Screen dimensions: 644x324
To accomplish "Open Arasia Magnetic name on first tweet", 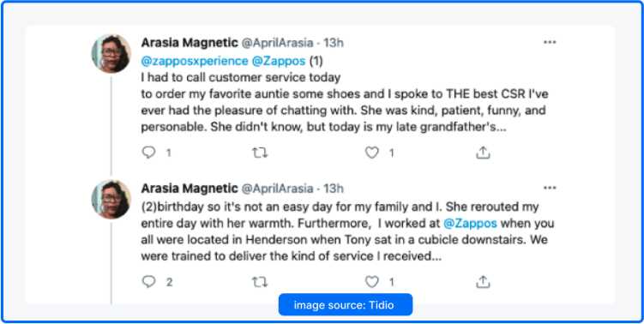I will coord(190,42).
